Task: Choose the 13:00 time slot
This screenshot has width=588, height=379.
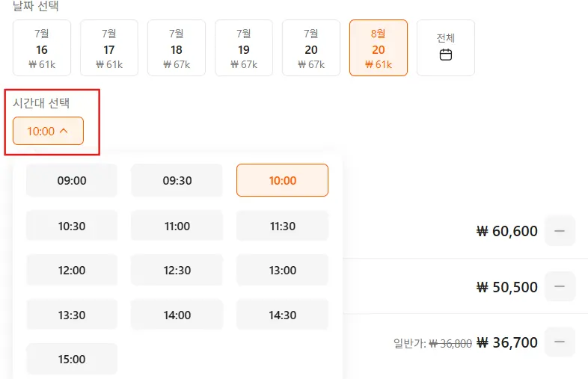Action: pyautogui.click(x=282, y=270)
